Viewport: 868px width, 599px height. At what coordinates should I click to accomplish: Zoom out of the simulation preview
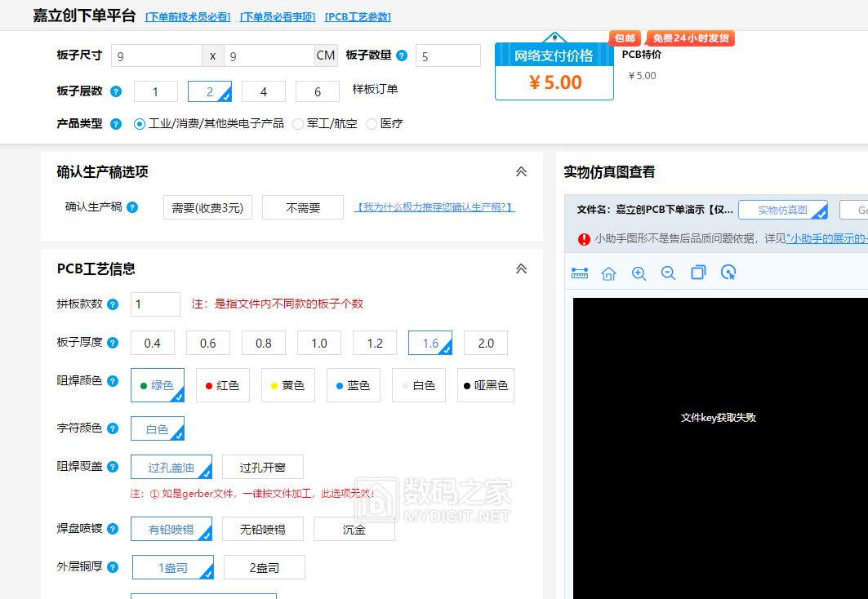point(668,273)
